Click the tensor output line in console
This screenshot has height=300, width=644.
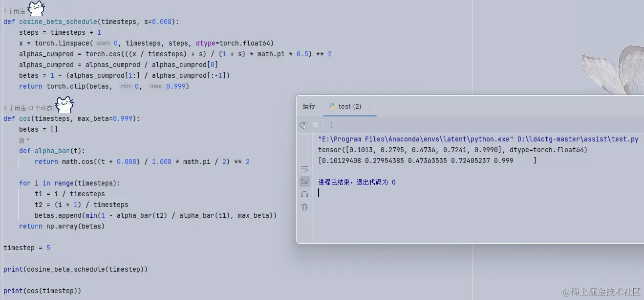(452, 150)
